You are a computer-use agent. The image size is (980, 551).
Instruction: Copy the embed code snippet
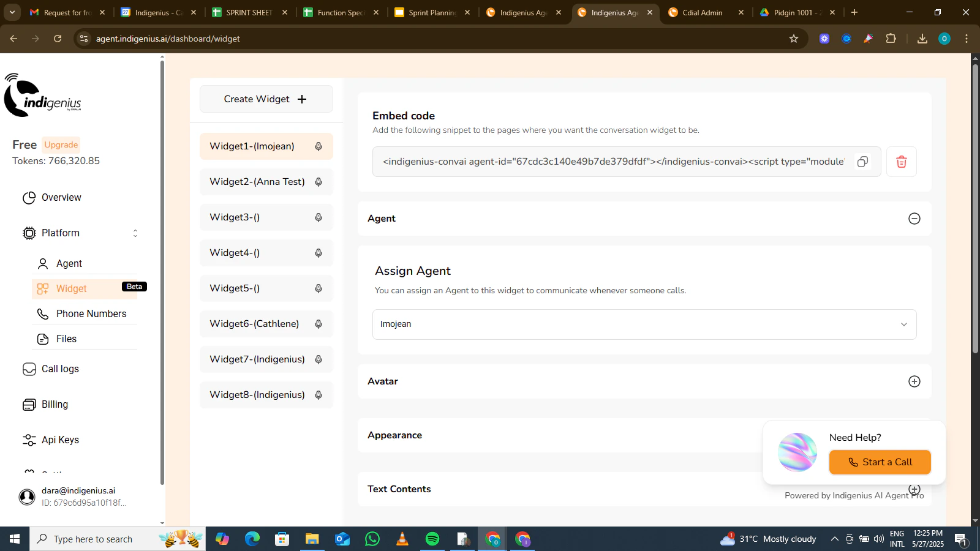862,162
